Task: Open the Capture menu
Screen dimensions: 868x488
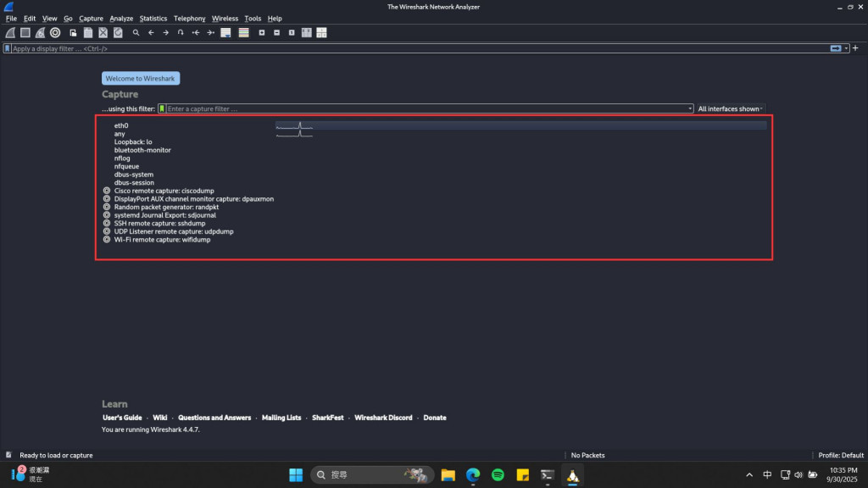Action: [x=91, y=19]
